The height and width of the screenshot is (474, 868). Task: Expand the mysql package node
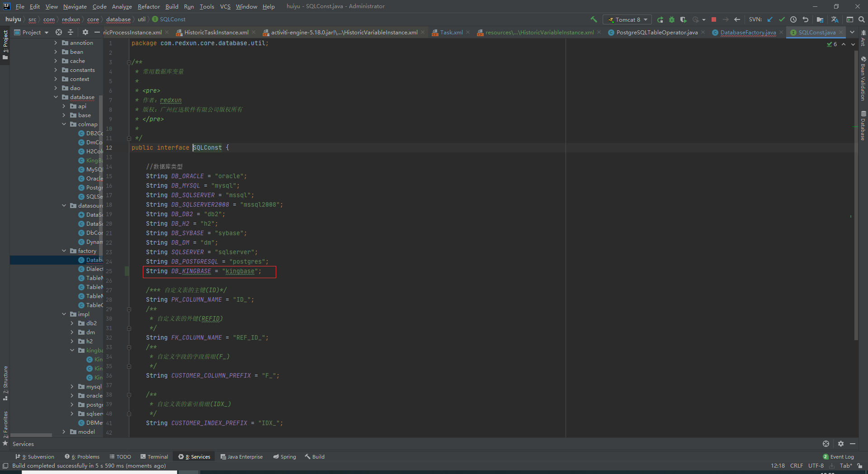point(71,386)
